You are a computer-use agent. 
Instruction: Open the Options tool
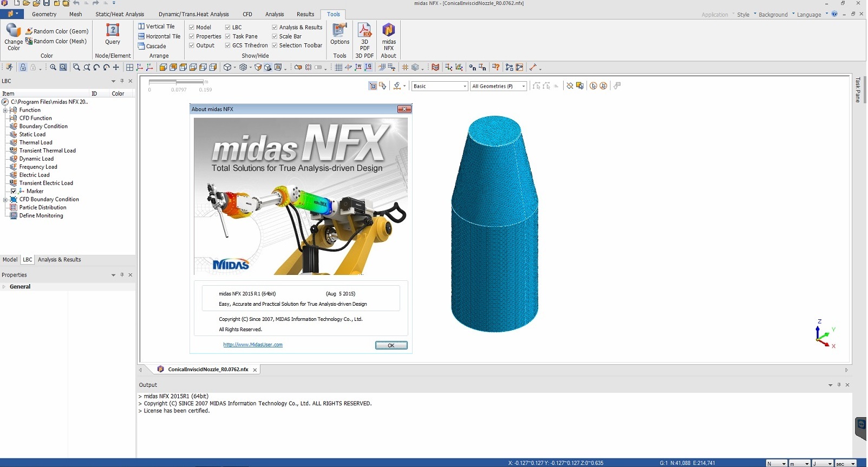pos(340,34)
